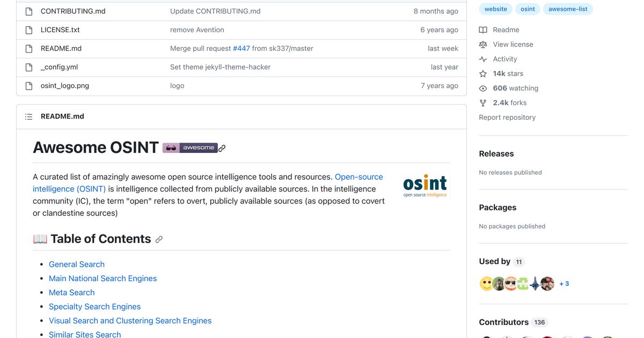
Task: Click the book icon next to Readme
Action: point(482,30)
